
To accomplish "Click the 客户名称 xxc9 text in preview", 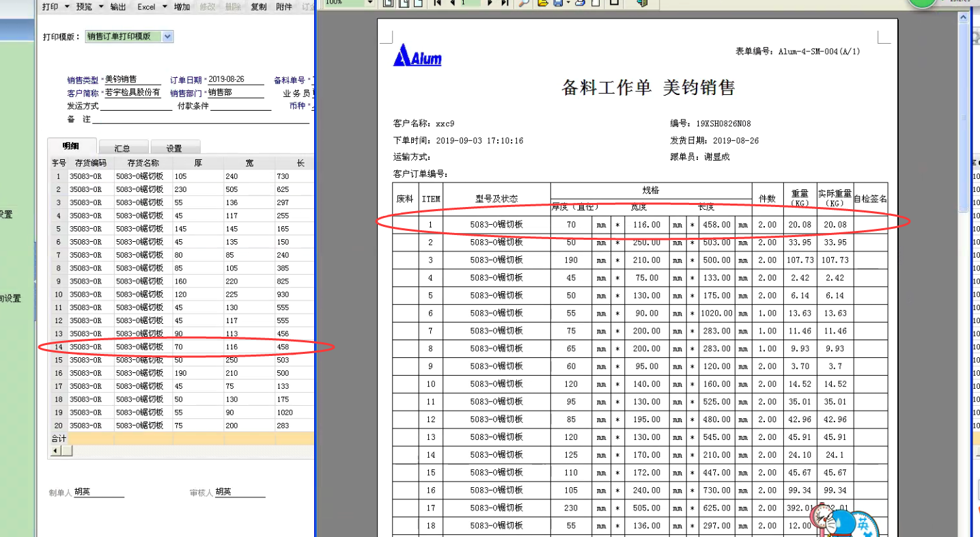I will pyautogui.click(x=423, y=124).
